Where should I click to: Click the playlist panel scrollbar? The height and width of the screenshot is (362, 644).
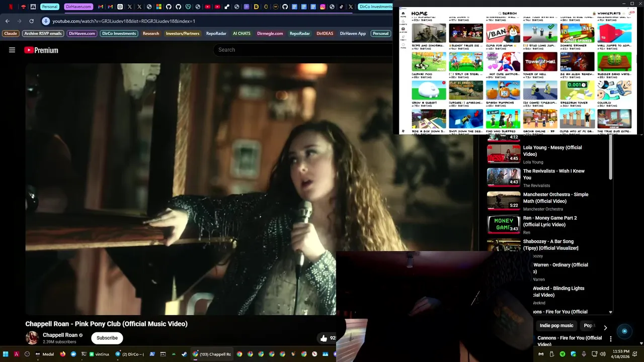[x=611, y=157]
